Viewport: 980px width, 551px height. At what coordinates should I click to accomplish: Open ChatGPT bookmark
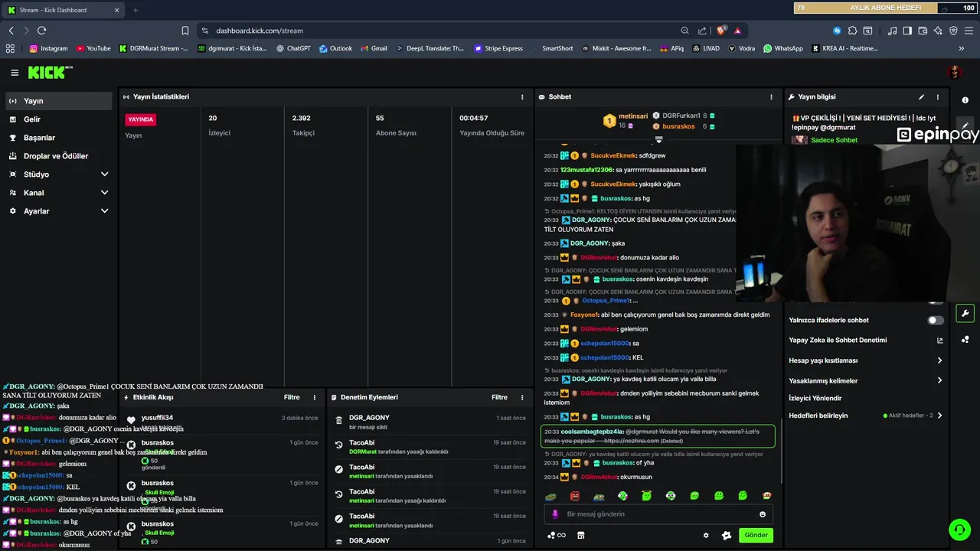click(293, 48)
